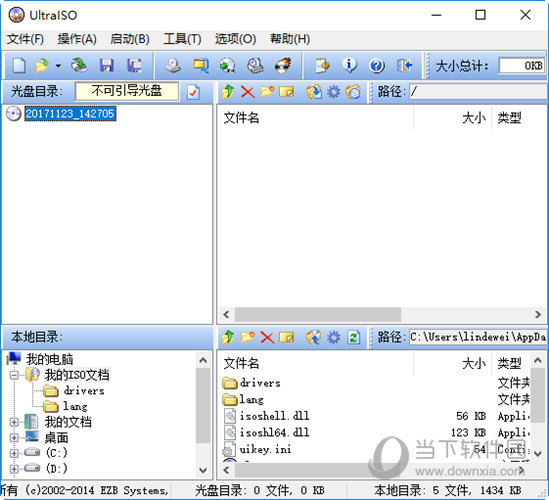549x500 pixels.
Task: Click the Compress ISO disc icon
Action: pyautogui.click(x=228, y=65)
